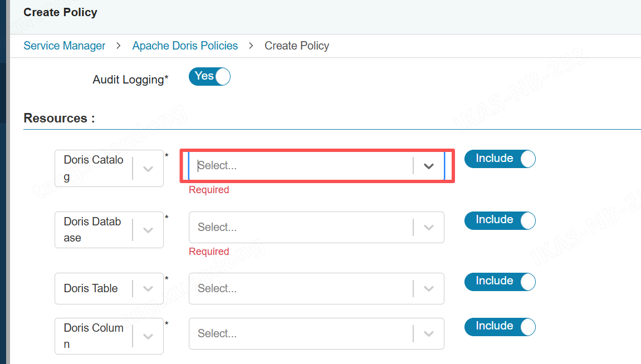This screenshot has height=364, width=641.
Task: Focus the Doris Database Select text field
Action: (x=301, y=227)
